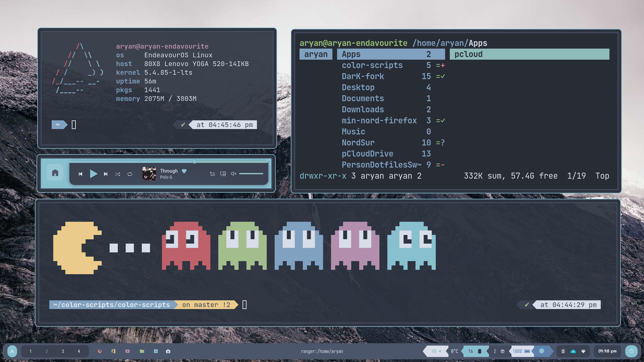Viewport: 644px width, 362px height.
Task: Click the ranger:/home/aryan window title
Action: [x=322, y=351]
